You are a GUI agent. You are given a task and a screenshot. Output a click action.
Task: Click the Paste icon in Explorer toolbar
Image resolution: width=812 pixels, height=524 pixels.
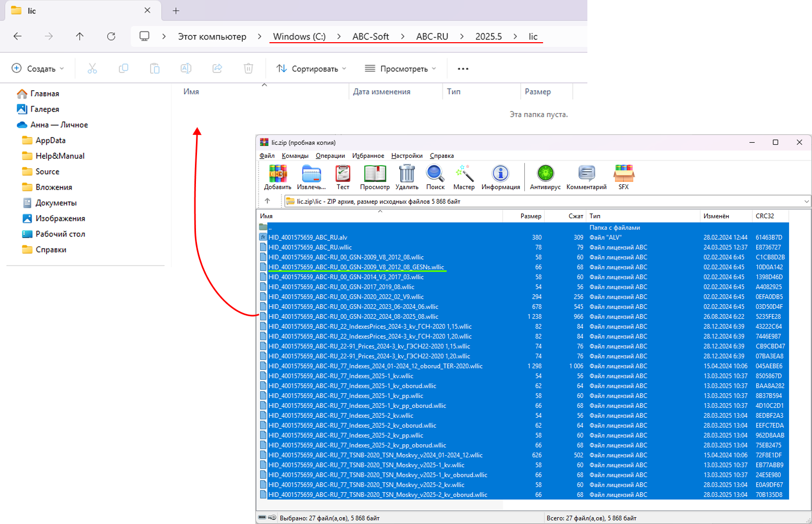(155, 69)
